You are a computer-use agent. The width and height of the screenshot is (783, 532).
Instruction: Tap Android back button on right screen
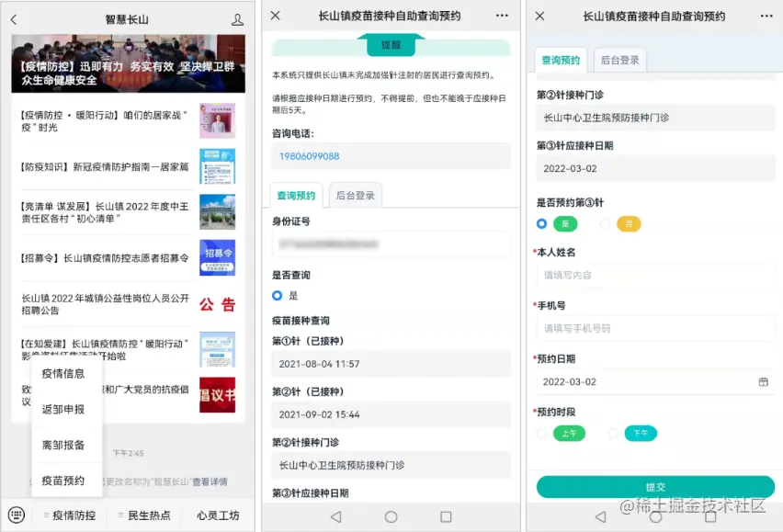(x=601, y=516)
